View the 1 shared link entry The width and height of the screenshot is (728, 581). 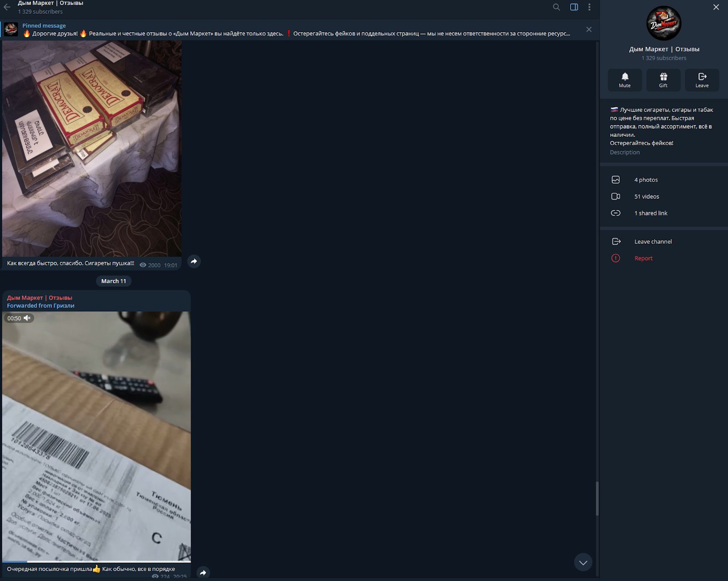point(651,213)
